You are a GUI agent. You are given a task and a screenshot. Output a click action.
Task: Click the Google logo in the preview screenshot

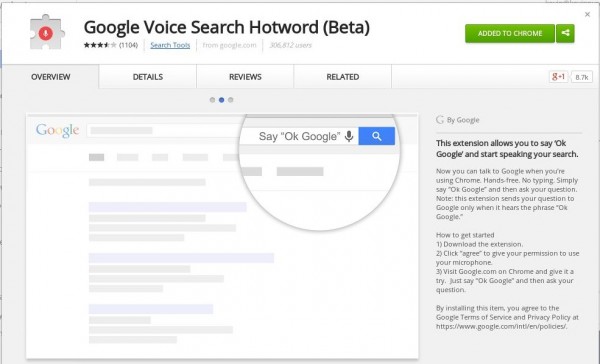tap(57, 131)
